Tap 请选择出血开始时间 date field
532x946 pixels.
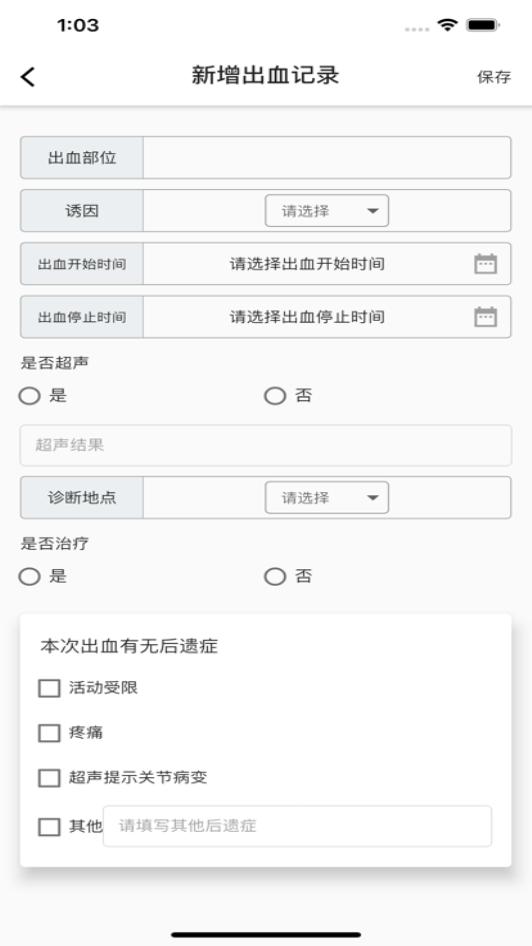pos(307,264)
